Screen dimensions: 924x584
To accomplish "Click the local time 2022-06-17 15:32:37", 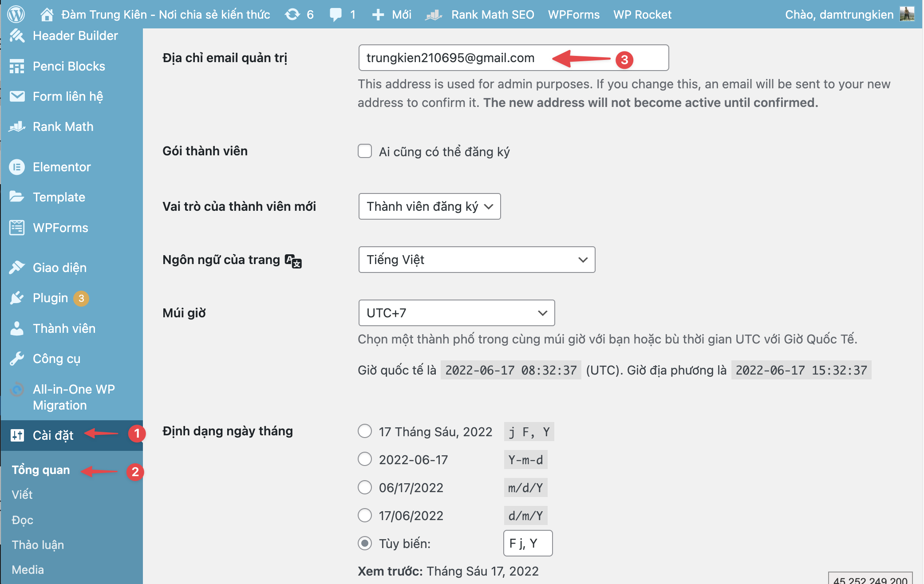I will click(x=802, y=370).
